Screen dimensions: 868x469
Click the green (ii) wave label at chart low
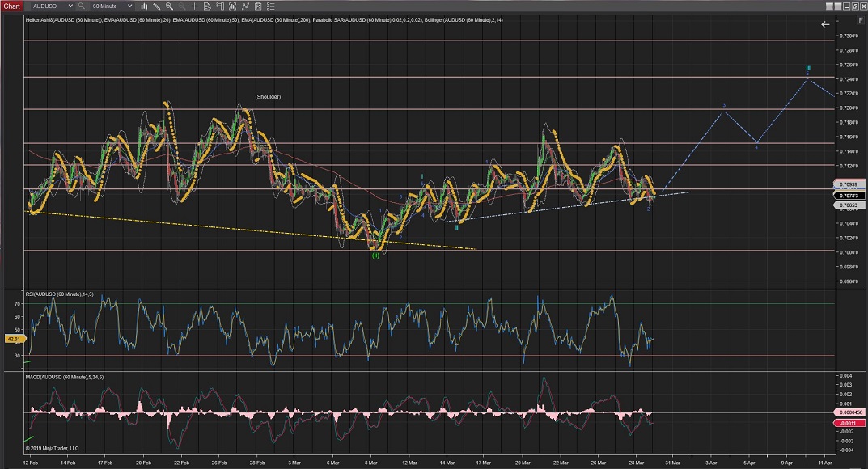click(x=375, y=256)
